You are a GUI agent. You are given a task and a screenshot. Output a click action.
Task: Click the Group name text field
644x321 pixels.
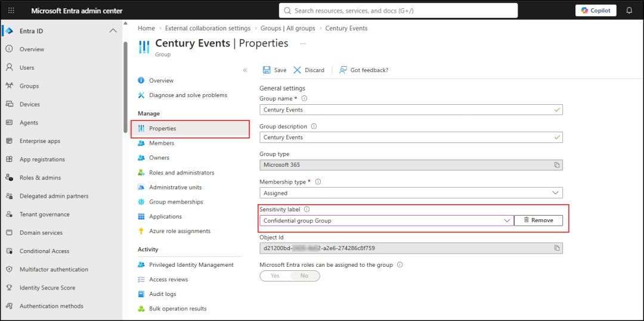coord(411,110)
